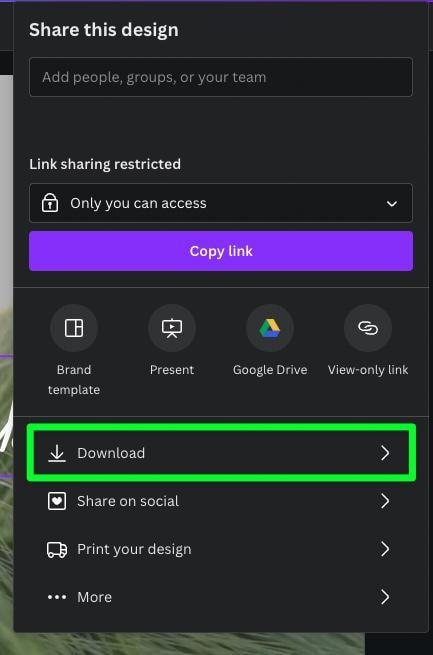Click the purple Copy link button
The height and width of the screenshot is (655, 433).
point(221,251)
